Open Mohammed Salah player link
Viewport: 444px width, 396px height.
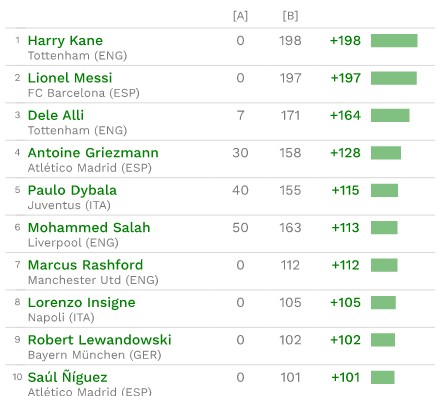[89, 228]
